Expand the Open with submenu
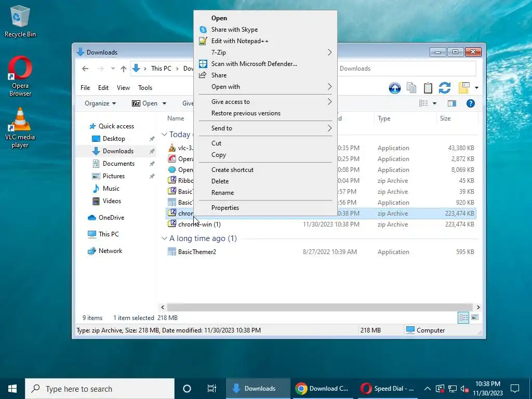532x399 pixels. pyautogui.click(x=265, y=87)
